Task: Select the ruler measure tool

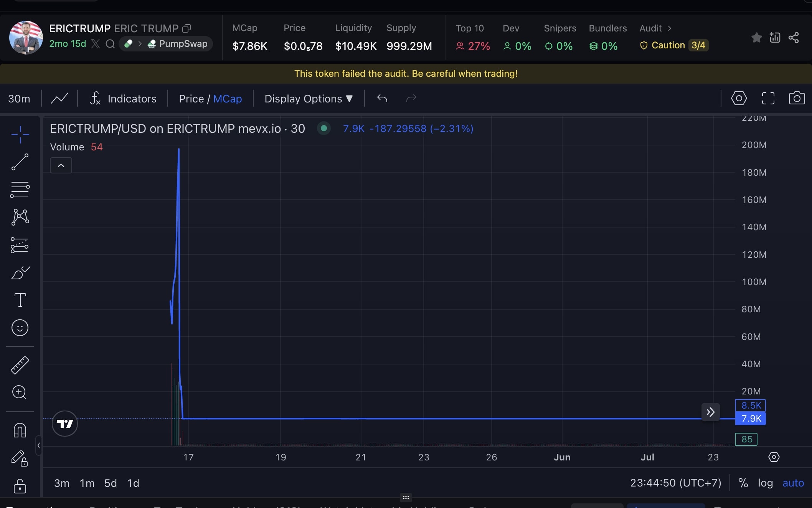Action: (x=20, y=365)
